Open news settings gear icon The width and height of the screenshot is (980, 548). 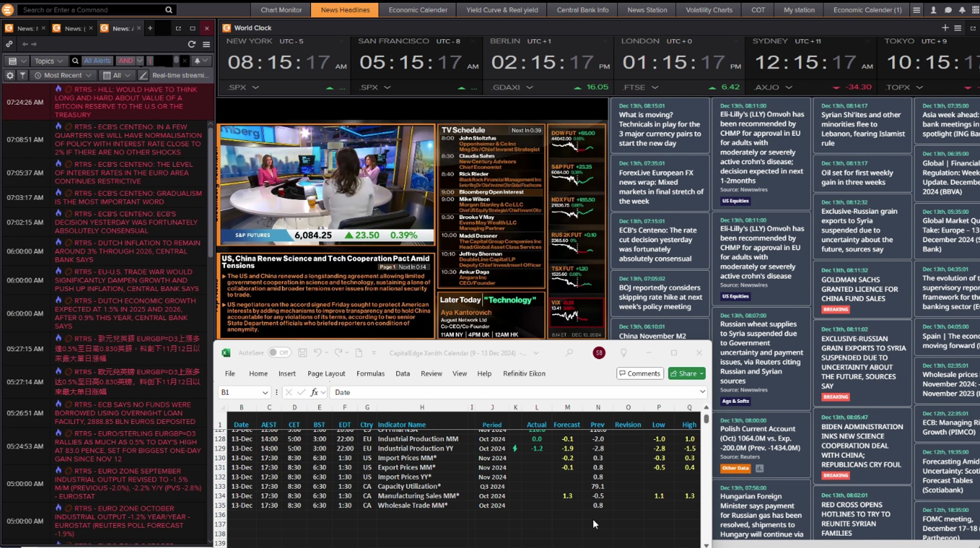click(10, 75)
